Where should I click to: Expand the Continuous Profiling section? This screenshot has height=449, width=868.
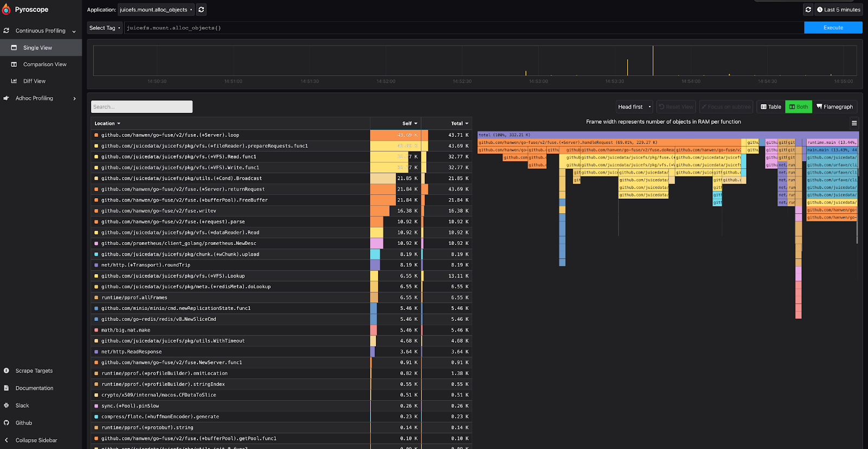click(x=74, y=31)
